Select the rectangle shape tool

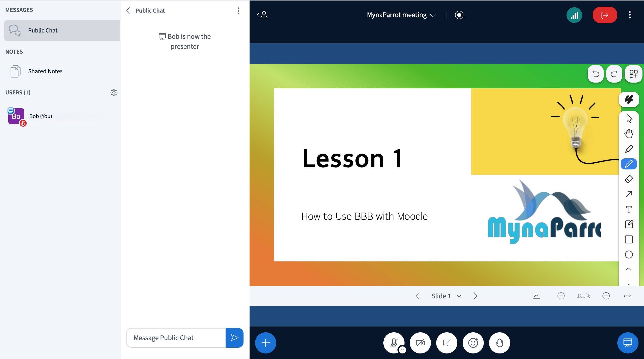click(x=629, y=239)
